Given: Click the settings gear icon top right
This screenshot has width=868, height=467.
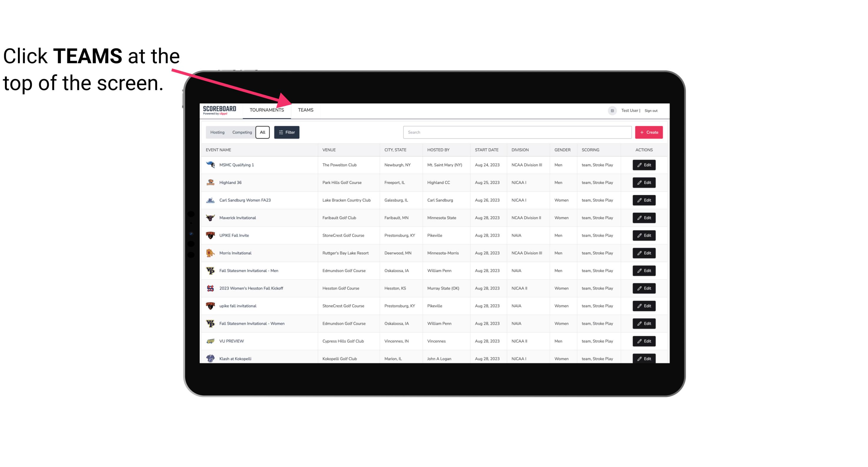Looking at the screenshot, I should tap(612, 110).
